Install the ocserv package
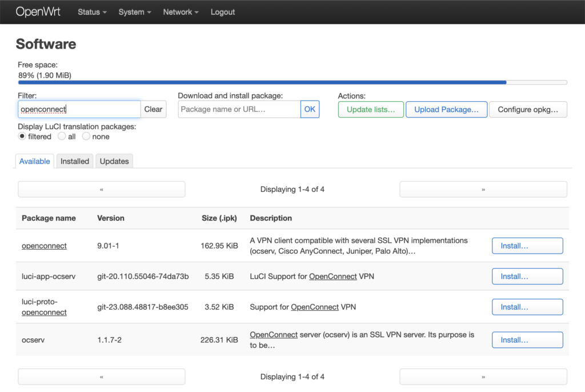 (x=527, y=340)
